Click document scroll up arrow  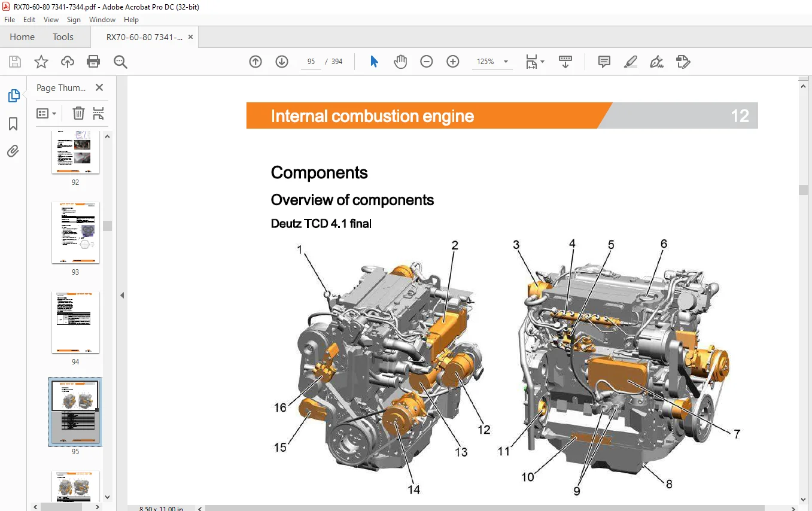(804, 86)
